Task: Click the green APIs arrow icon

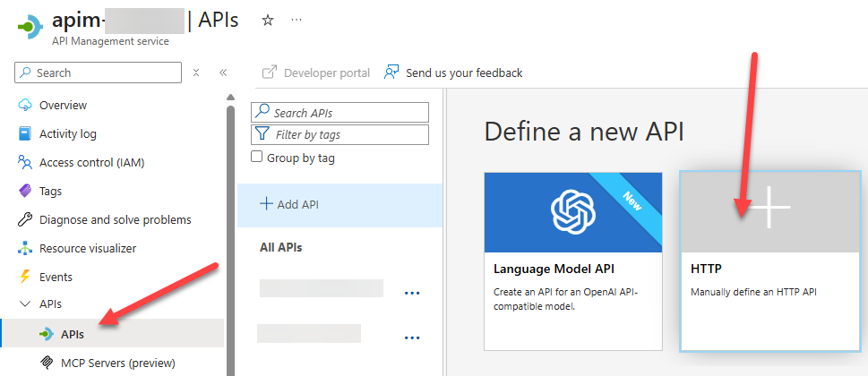Action: 47,334
